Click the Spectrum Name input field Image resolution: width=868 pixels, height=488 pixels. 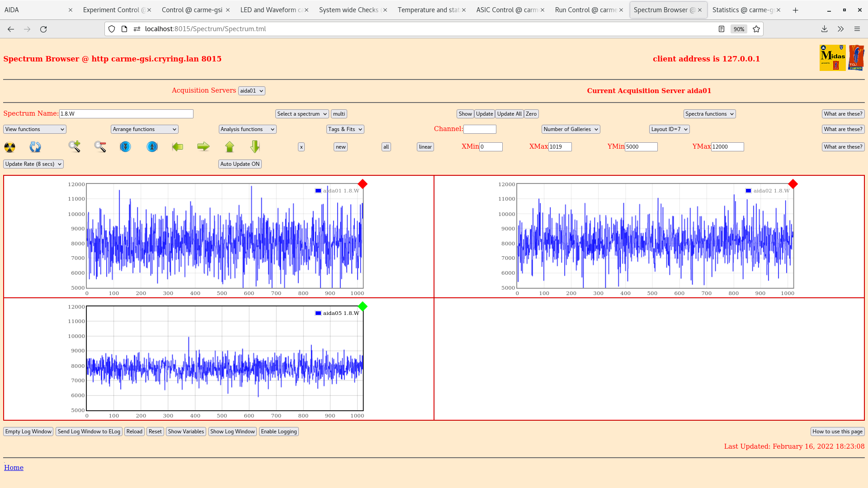126,114
